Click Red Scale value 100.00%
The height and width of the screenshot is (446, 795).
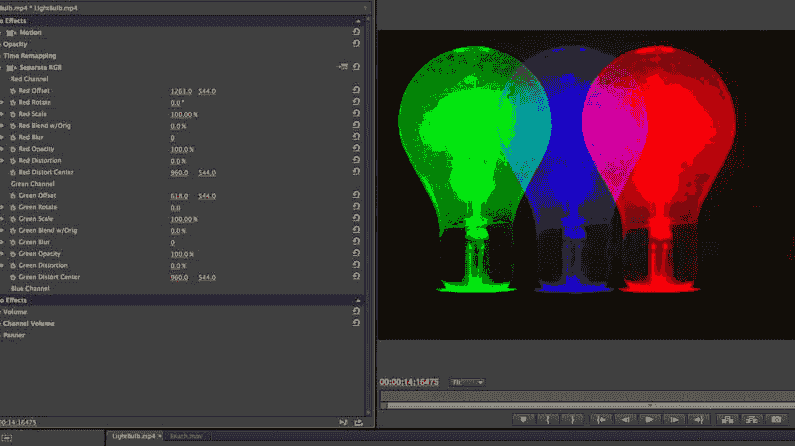pos(184,115)
